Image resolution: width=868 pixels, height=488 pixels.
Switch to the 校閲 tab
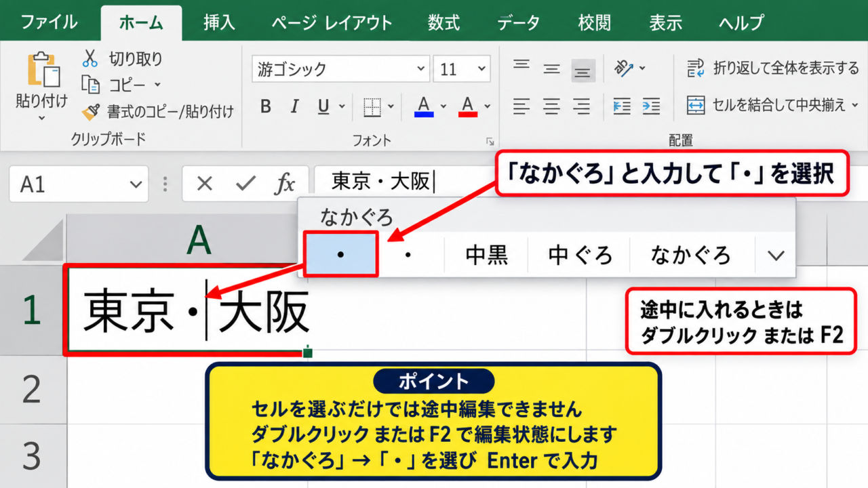coord(595,23)
